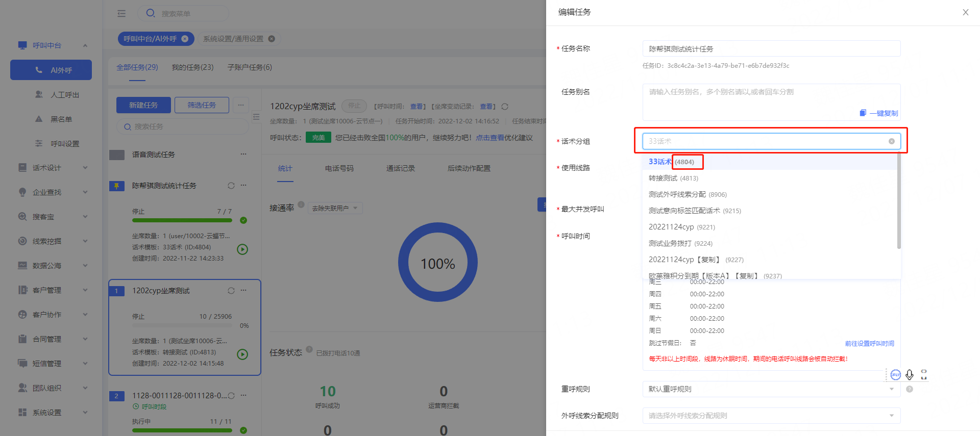Click the 团队组织 sidebar icon
The image size is (980, 436).
point(22,388)
